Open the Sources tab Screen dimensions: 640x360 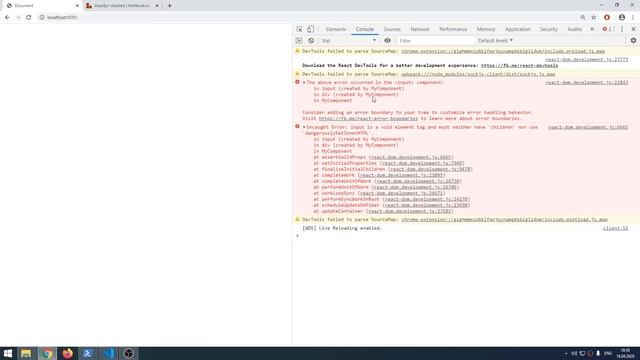click(x=392, y=29)
